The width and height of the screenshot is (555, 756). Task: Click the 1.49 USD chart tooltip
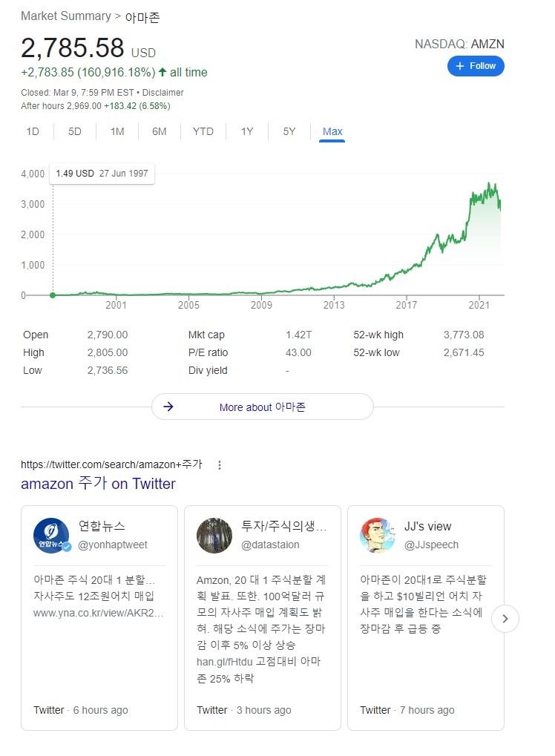click(102, 174)
